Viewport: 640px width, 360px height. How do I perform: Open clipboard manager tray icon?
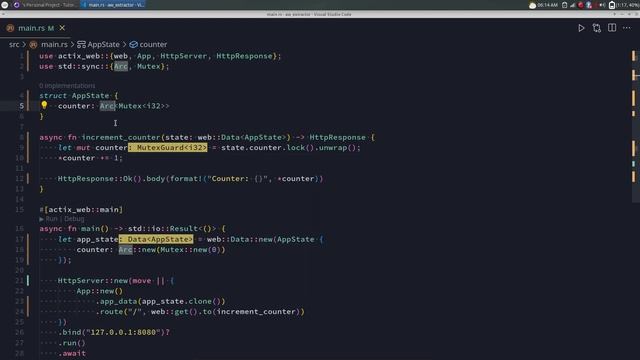(x=564, y=5)
